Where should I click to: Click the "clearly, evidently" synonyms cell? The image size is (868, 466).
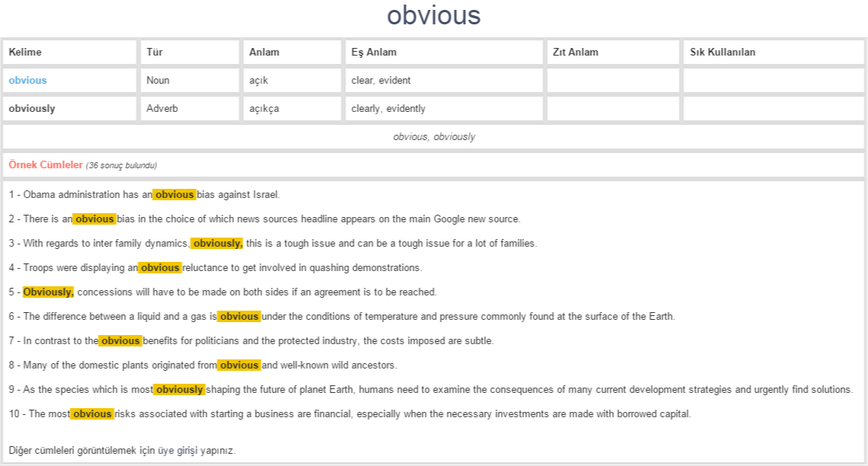(x=388, y=109)
